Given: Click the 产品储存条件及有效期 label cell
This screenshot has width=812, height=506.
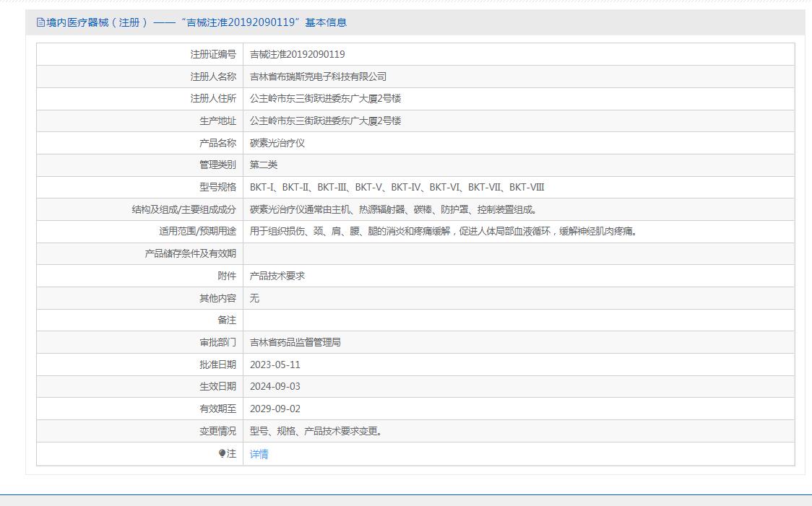Looking at the screenshot, I should click(140, 253).
